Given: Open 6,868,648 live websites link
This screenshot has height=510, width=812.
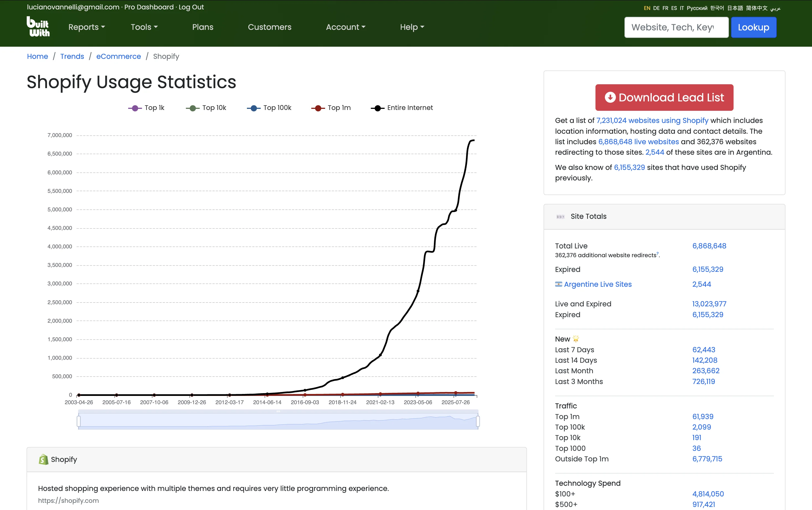Looking at the screenshot, I should (x=638, y=142).
